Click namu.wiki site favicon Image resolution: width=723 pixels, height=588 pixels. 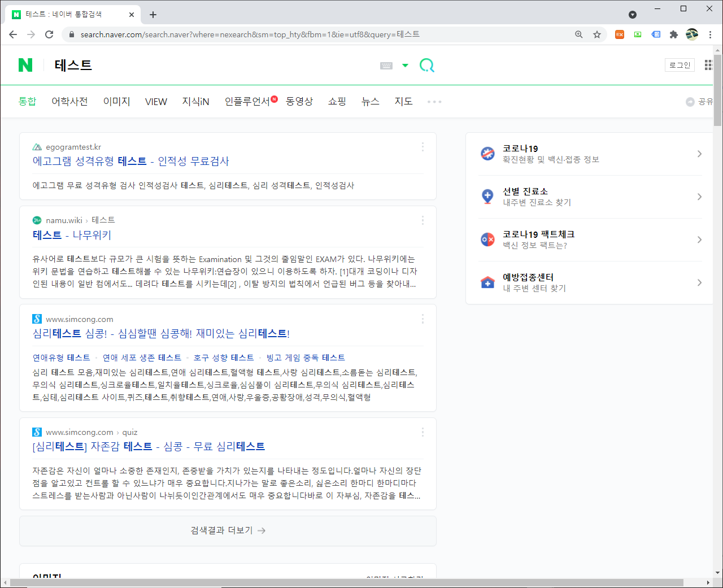[x=37, y=220]
